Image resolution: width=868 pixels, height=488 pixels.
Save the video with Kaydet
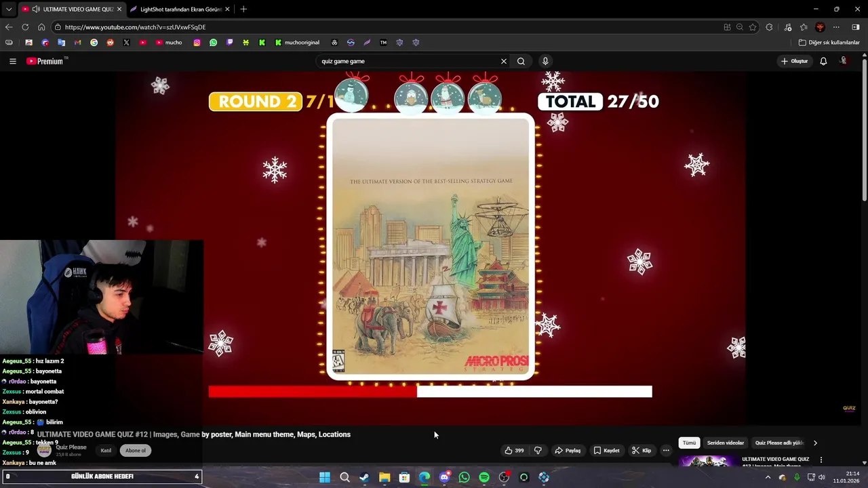tap(606, 450)
